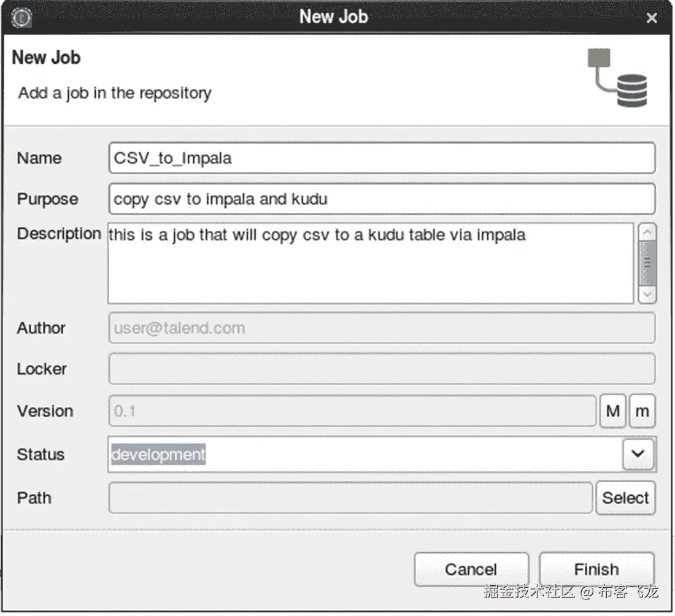Click the job repository database icon

617,78
